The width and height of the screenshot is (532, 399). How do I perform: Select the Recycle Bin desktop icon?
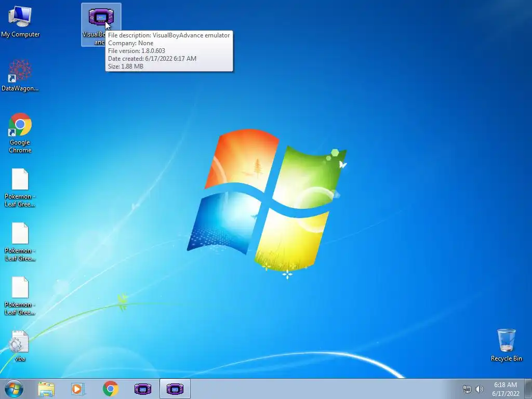[x=506, y=345]
